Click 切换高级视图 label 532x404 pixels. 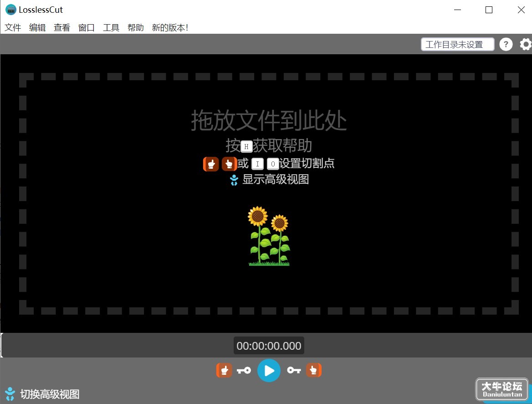tap(50, 394)
